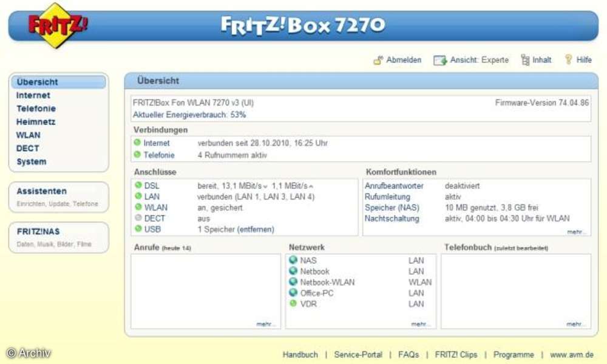Viewport: 607px width, 364px height.
Task: Click green status LED next to Telefonie connection
Action: 137,154
